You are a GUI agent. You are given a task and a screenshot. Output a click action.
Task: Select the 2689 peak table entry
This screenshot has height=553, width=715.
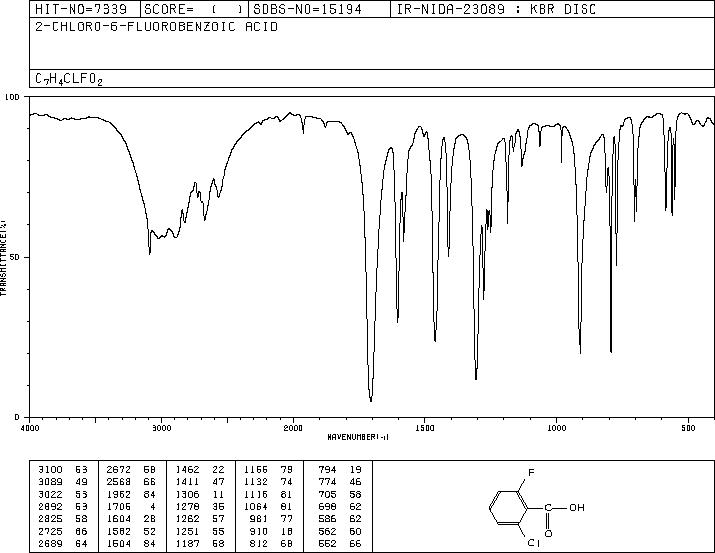click(62, 544)
